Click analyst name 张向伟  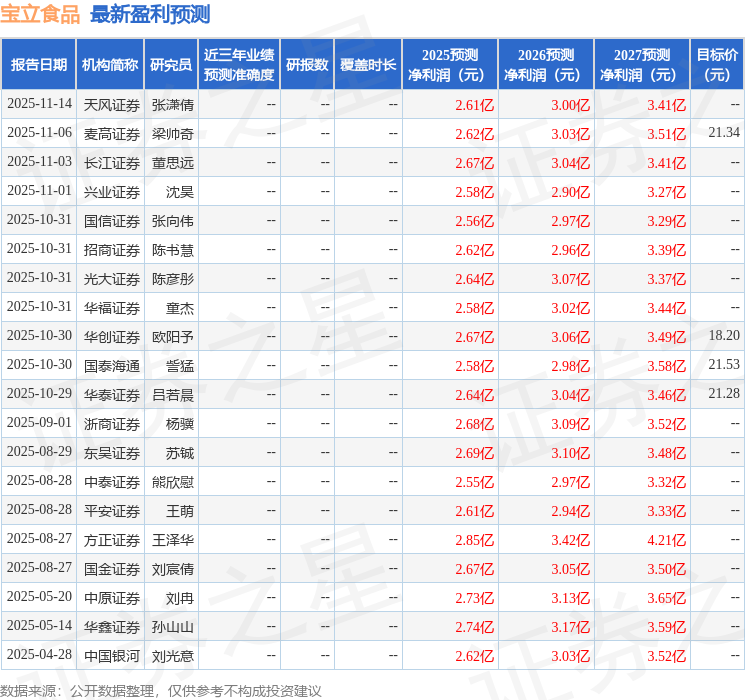[172, 221]
